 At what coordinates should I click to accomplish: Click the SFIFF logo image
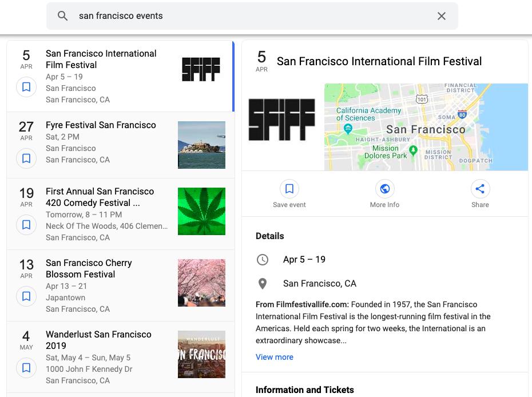[x=282, y=120]
